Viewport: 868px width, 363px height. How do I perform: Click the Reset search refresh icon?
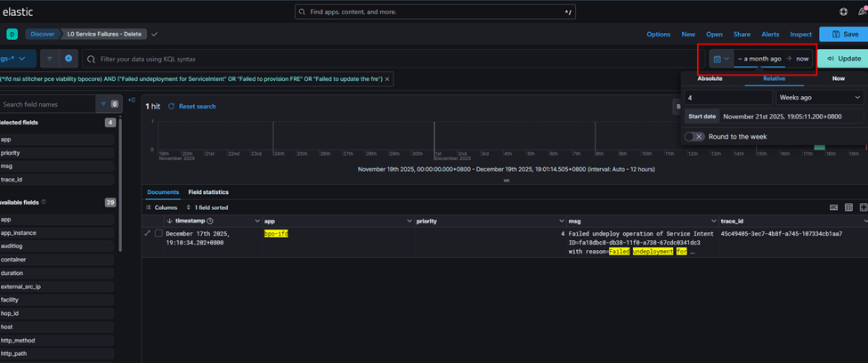[x=171, y=106]
